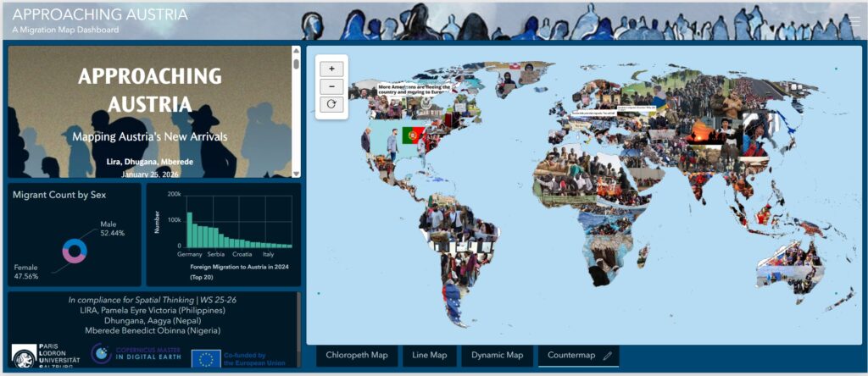The width and height of the screenshot is (868, 376).
Task: Switch to the Chloropeth Map tab
Action: coord(356,356)
